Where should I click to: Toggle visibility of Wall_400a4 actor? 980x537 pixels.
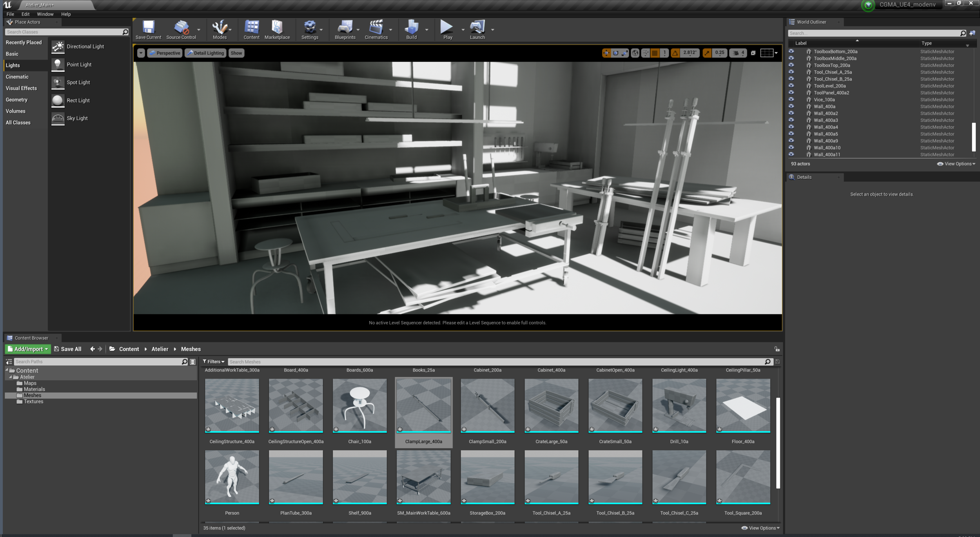(x=791, y=127)
